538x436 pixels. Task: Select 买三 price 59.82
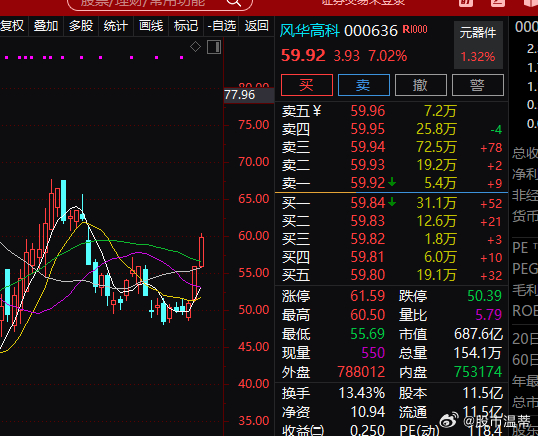click(x=368, y=239)
